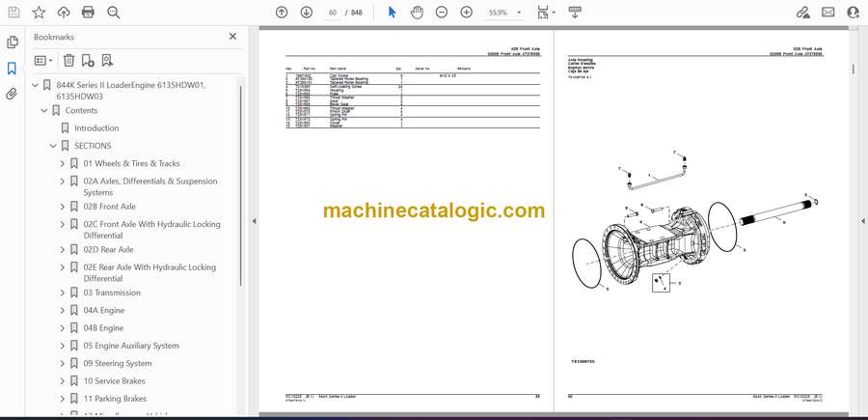The height and width of the screenshot is (420, 868).
Task: Expand the 03 Transmission bookmark
Action: (x=62, y=293)
